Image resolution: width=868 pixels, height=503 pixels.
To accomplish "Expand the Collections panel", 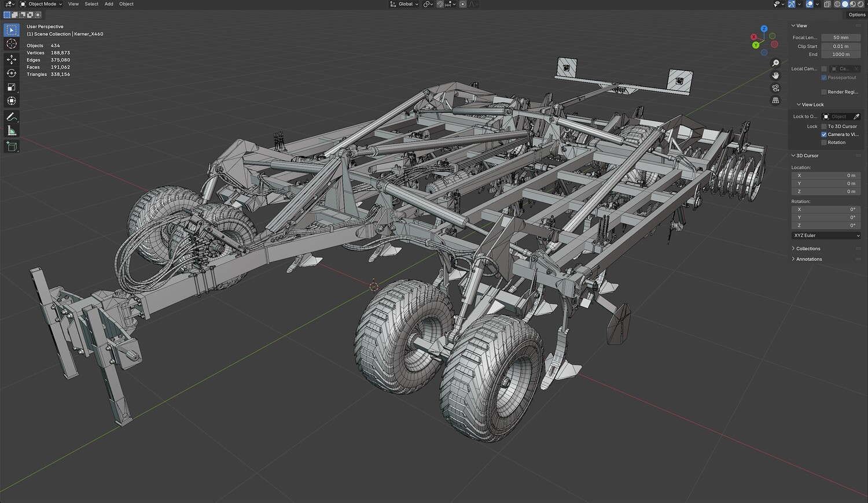I will point(807,249).
